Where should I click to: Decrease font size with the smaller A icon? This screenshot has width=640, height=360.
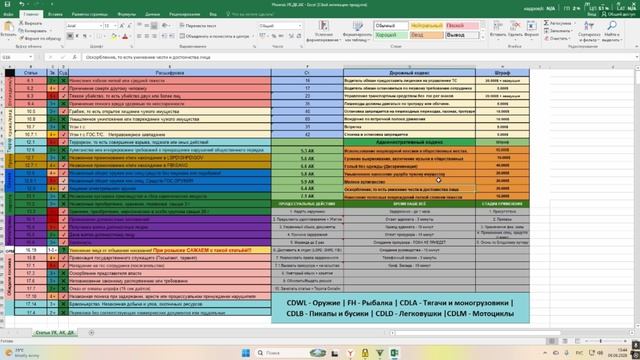[129, 26]
